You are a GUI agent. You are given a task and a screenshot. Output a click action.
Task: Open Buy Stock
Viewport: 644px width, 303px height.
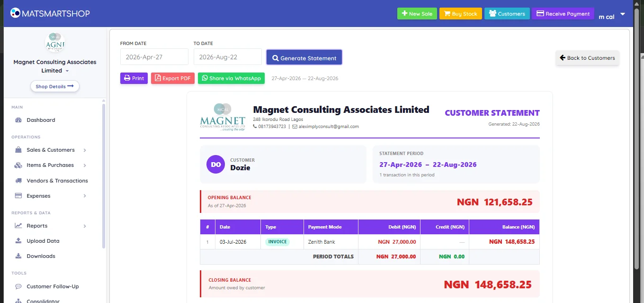[460, 14]
